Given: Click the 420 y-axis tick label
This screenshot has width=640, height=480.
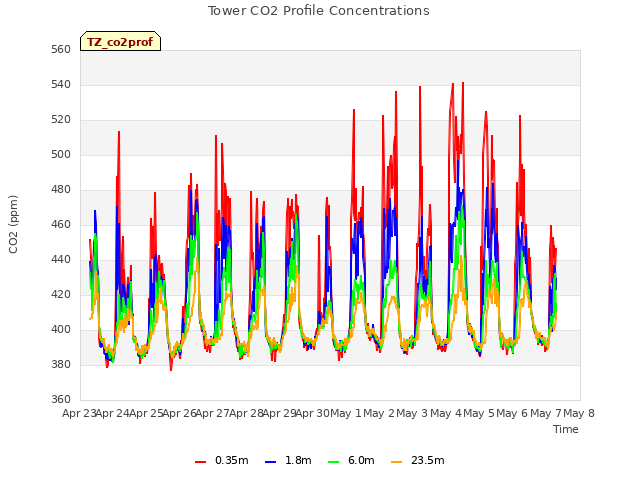Looking at the screenshot, I should point(61,295).
